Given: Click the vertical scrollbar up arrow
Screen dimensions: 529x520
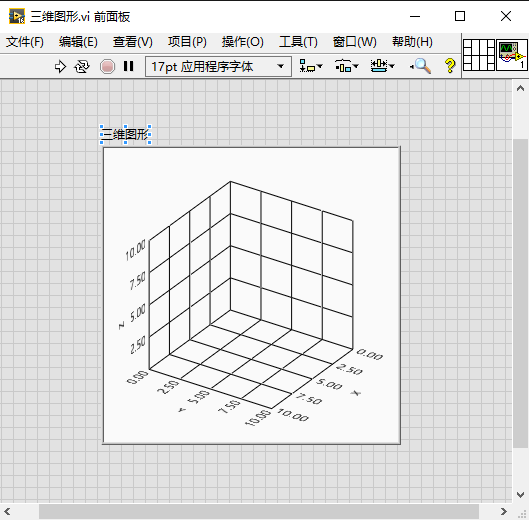Looking at the screenshot, I should coord(520,88).
